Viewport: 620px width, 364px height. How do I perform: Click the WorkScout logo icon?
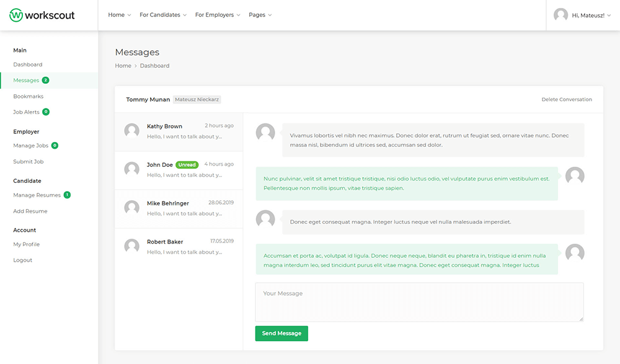pos(16,16)
